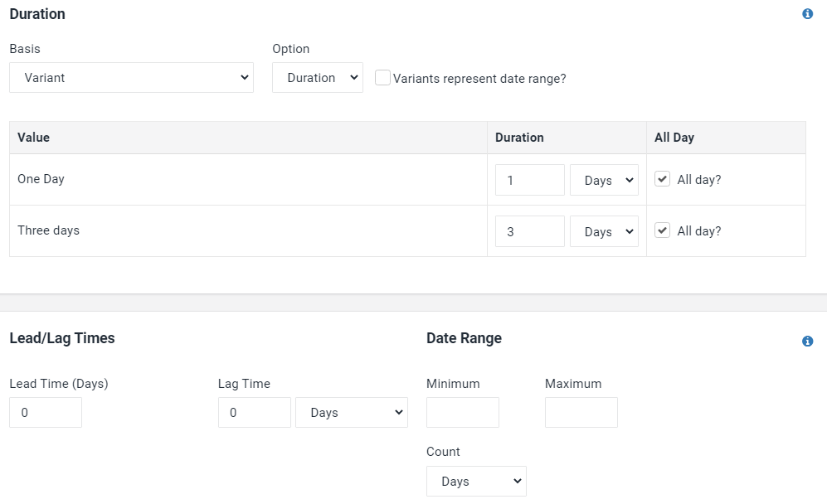This screenshot has height=504, width=827.
Task: Click the Three days duration number field
Action: [529, 231]
